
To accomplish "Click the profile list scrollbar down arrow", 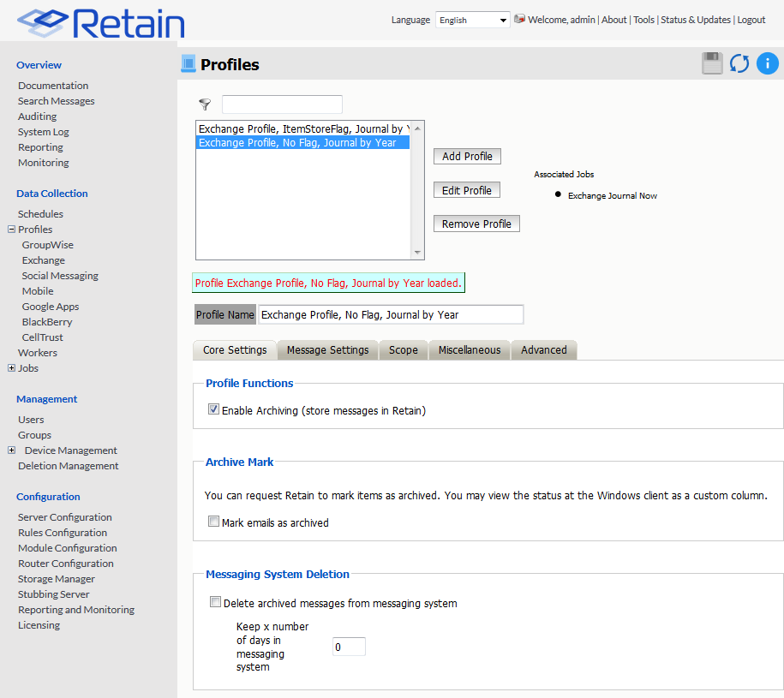I will click(x=417, y=253).
